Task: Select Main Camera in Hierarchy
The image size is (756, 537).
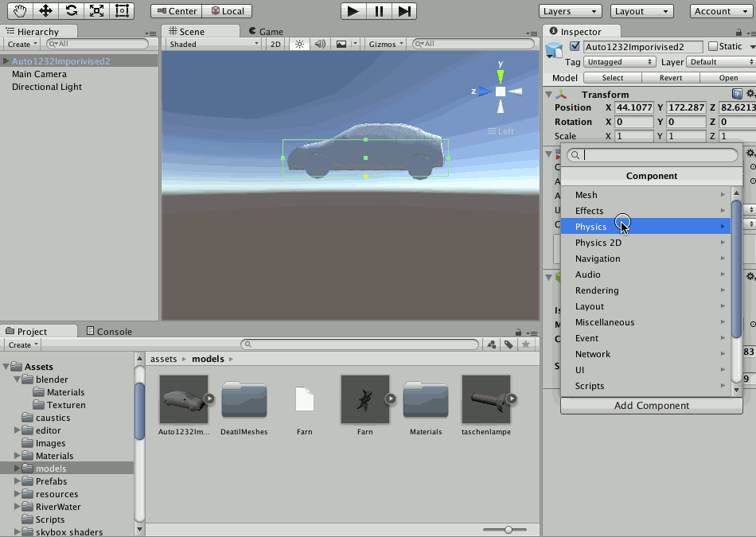Action: 39,74
